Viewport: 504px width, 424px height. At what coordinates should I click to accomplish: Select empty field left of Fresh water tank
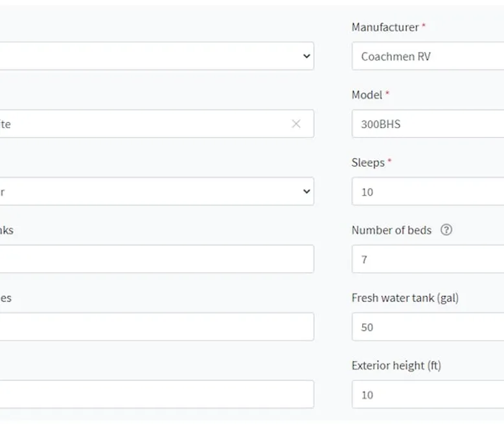point(157,327)
